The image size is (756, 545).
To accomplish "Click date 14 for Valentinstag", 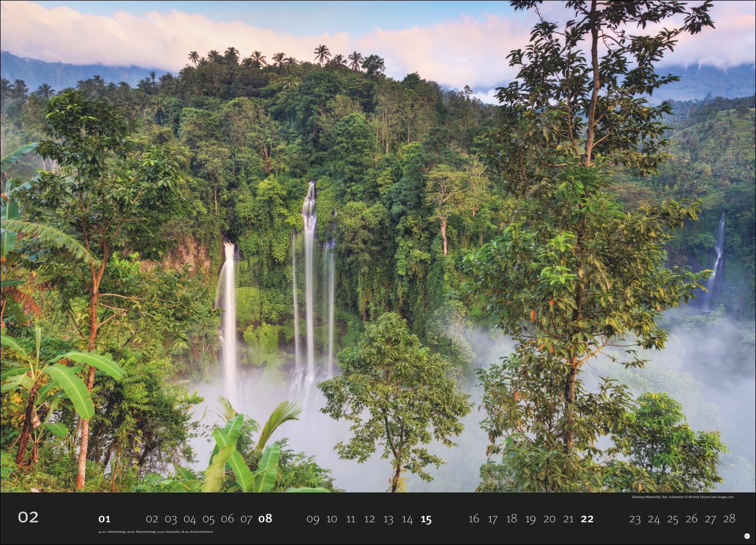I will (407, 519).
